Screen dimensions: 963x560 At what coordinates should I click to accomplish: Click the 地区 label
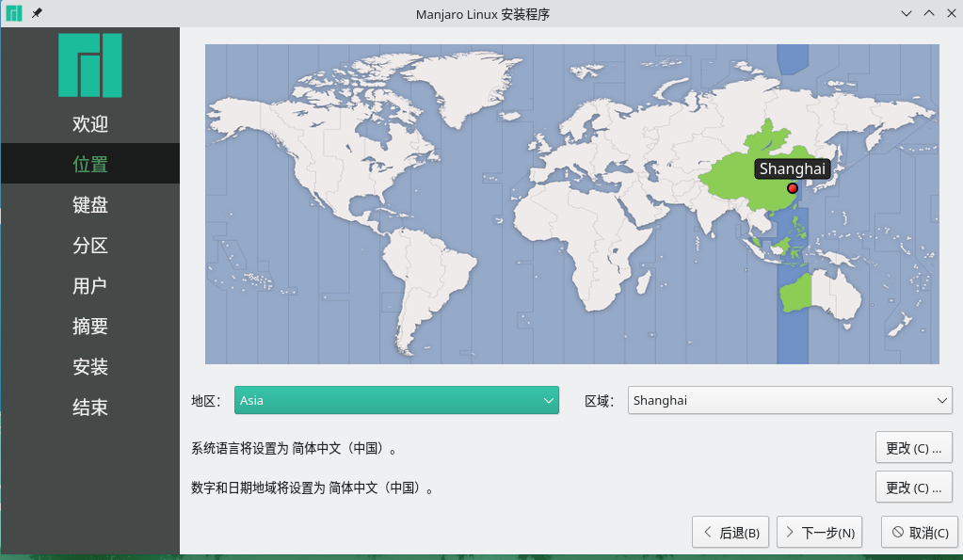click(206, 401)
